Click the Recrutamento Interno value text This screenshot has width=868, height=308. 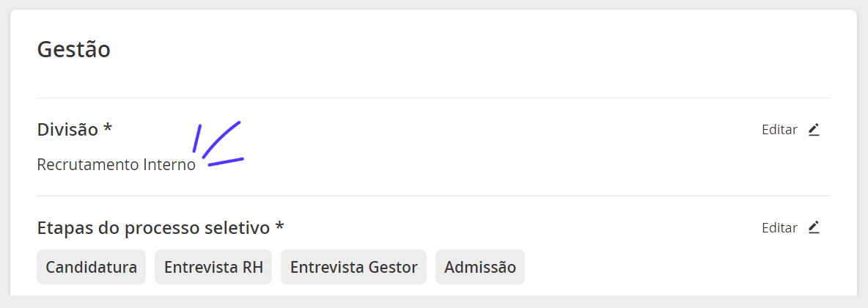(117, 165)
